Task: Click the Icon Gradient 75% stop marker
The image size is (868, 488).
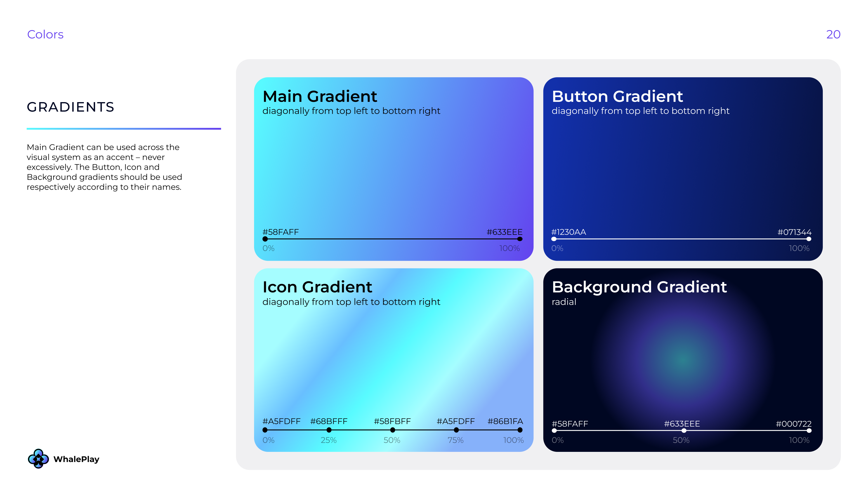Action: click(456, 430)
